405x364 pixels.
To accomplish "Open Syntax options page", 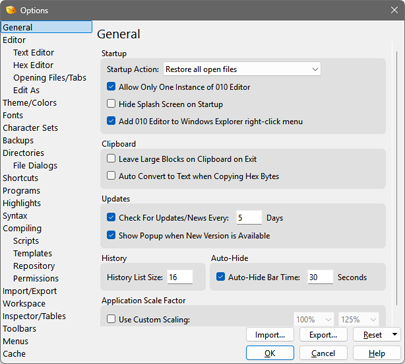I will [x=15, y=216].
